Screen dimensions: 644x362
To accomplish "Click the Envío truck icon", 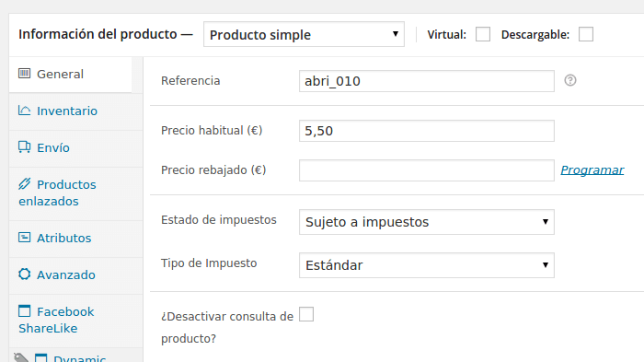I will tap(24, 146).
